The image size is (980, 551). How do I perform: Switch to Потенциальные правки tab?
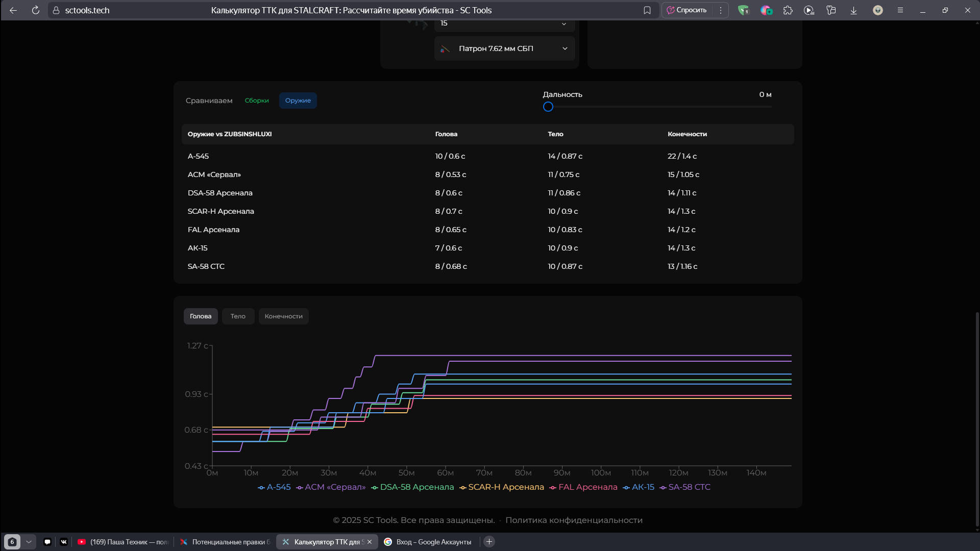tap(225, 542)
